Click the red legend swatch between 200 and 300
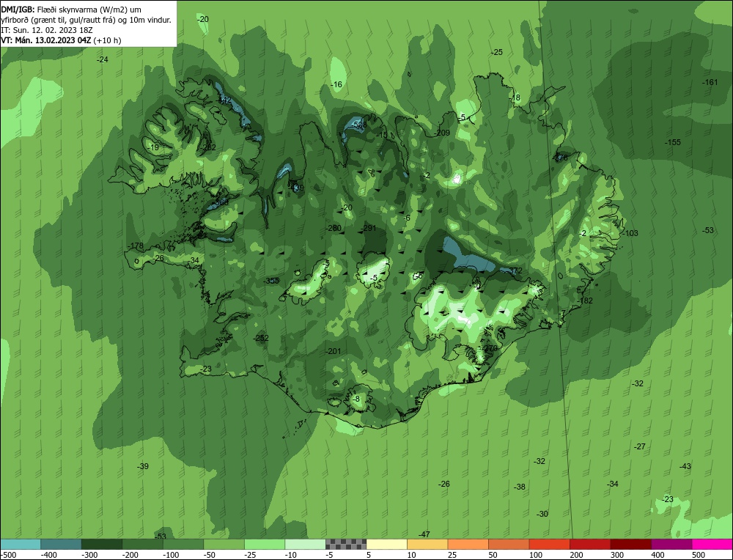 (x=589, y=544)
